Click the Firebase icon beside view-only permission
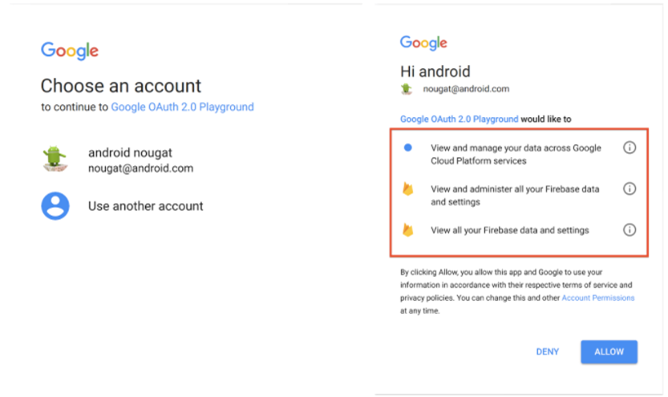Screen dimensions: 668x397 click(x=408, y=230)
